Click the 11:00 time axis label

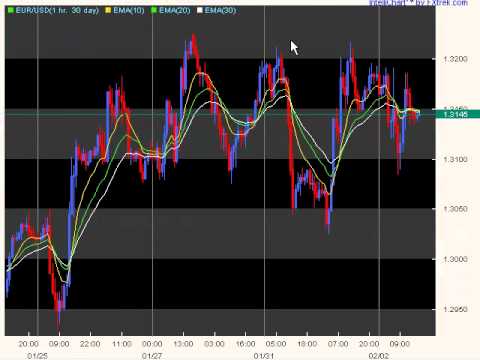point(121,344)
